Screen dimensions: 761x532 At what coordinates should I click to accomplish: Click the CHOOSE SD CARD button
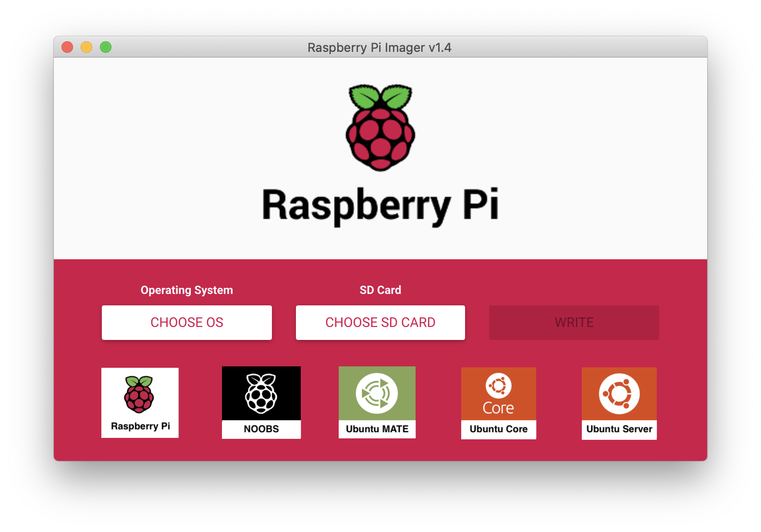pyautogui.click(x=380, y=323)
